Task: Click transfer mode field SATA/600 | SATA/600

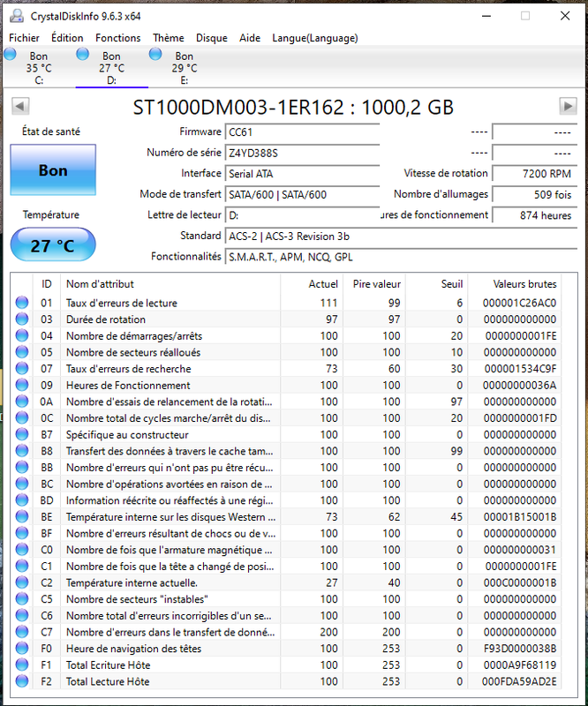Action: (302, 194)
